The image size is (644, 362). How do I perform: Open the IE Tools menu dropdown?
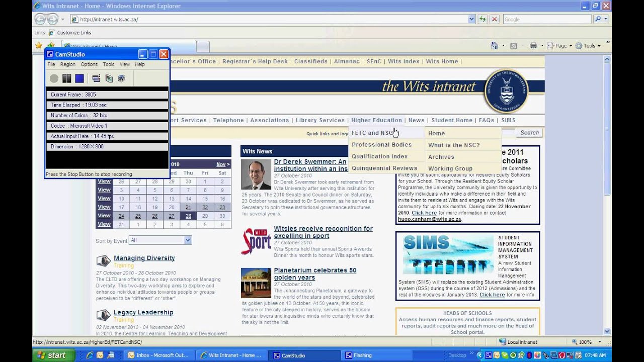click(588, 46)
